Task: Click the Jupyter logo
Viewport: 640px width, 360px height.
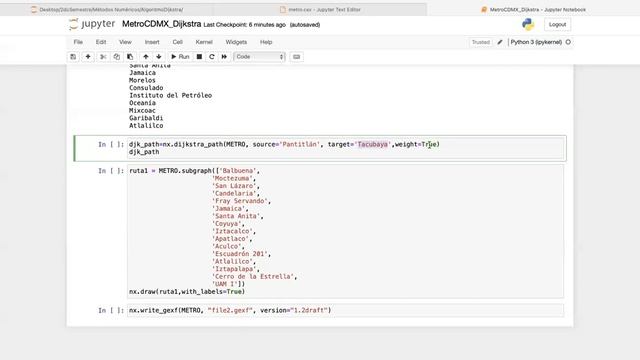Action: (x=92, y=24)
